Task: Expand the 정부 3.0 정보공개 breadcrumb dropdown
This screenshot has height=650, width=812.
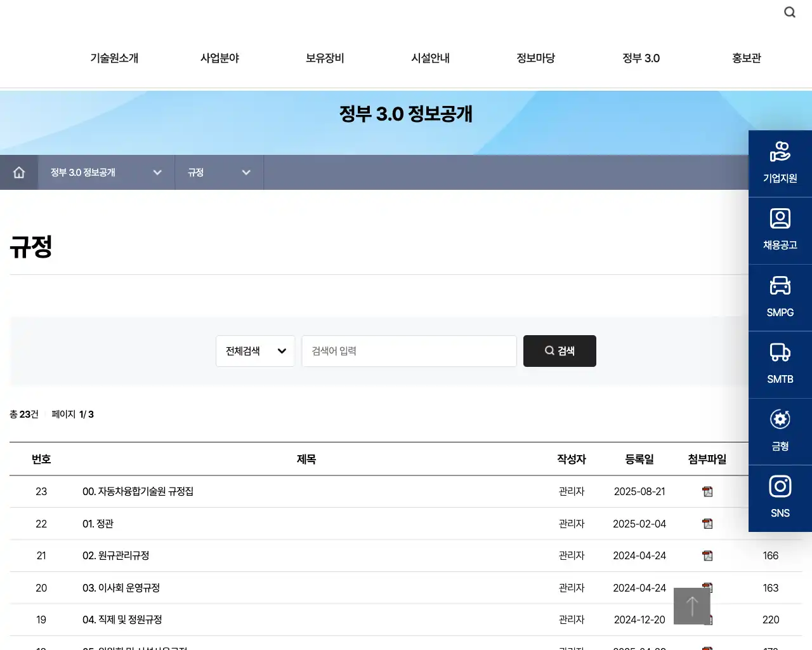Action: (x=105, y=172)
